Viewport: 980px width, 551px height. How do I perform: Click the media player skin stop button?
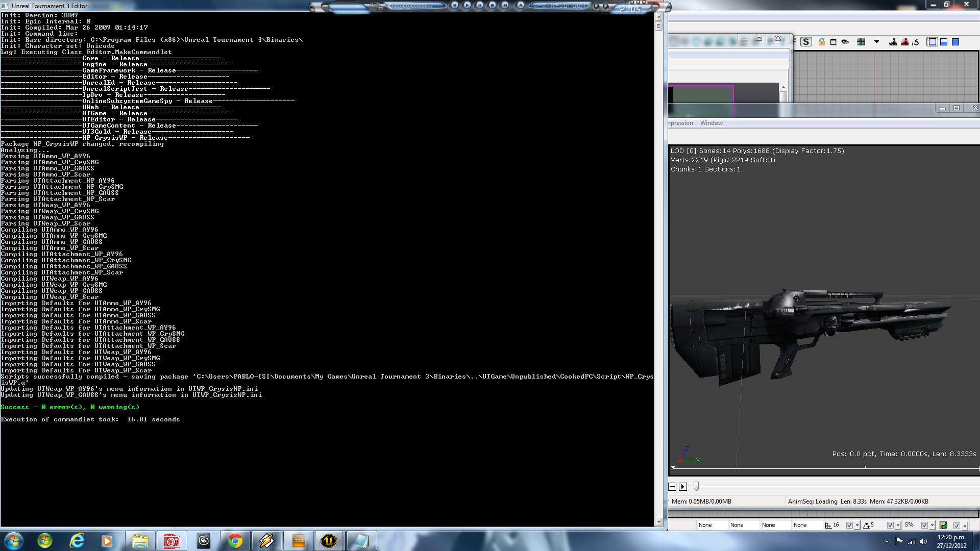[x=492, y=5]
